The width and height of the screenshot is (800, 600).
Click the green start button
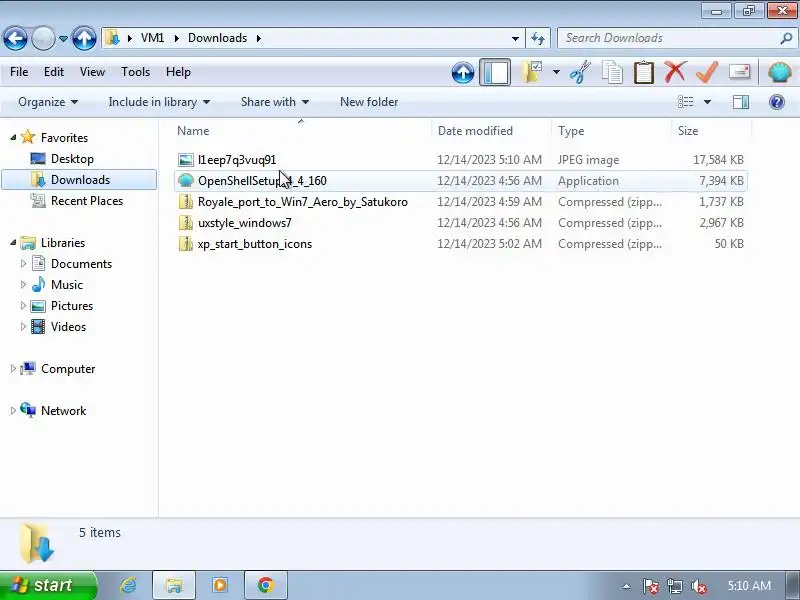(48, 585)
